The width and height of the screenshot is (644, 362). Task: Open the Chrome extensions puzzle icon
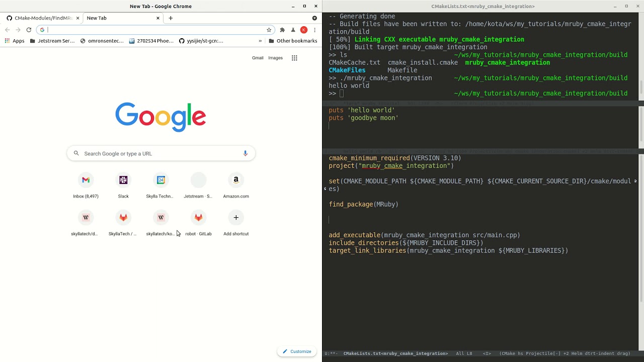(282, 30)
